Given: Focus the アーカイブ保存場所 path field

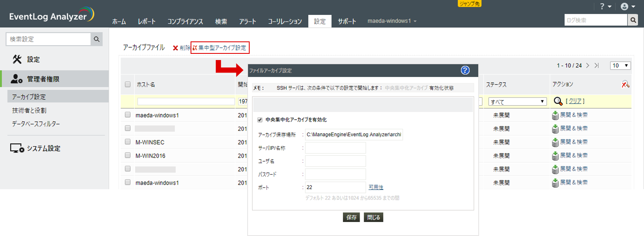Looking at the screenshot, I should click(354, 135).
